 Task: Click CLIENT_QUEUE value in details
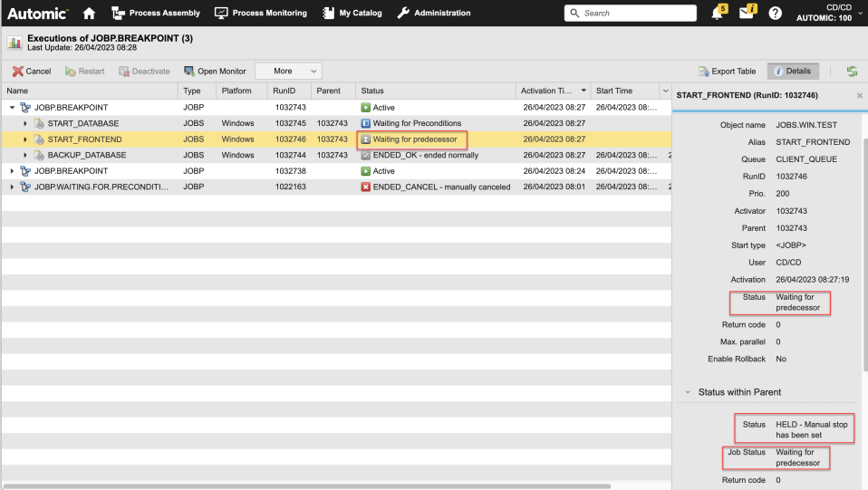[x=806, y=159]
